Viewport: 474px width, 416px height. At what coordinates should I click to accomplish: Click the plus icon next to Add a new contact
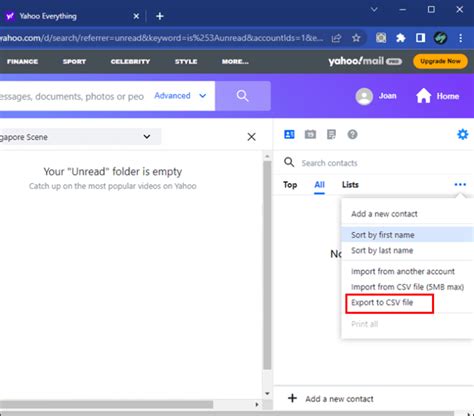(x=292, y=398)
